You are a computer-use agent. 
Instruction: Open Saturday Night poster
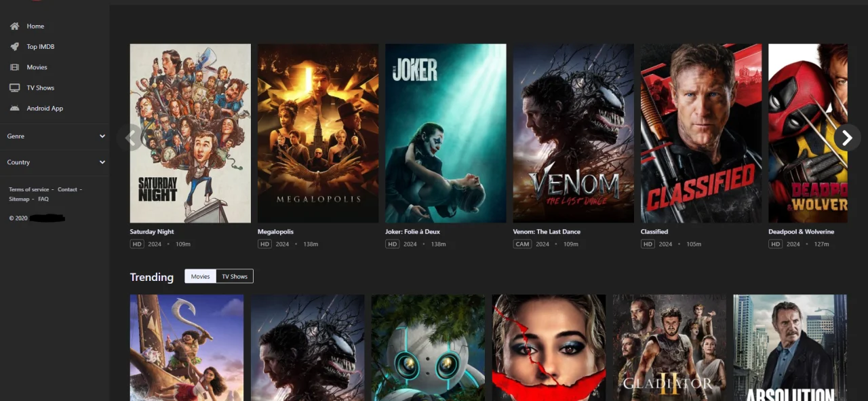coord(191,133)
